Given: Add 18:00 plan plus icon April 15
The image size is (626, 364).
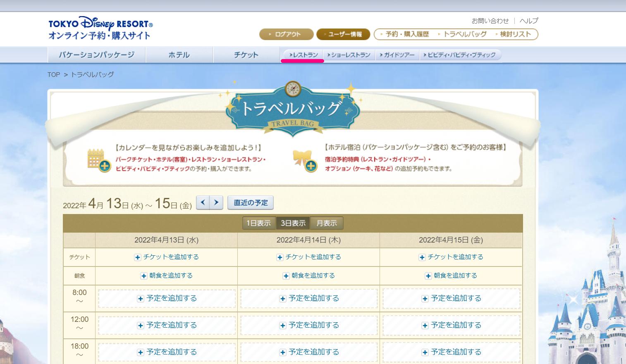Looking at the screenshot, I should pyautogui.click(x=425, y=352).
